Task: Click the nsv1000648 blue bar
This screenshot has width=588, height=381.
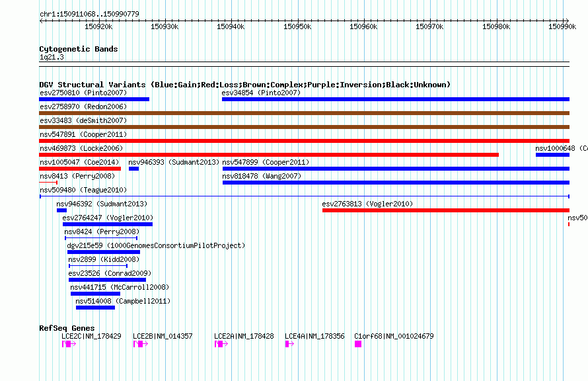Action: (x=552, y=155)
